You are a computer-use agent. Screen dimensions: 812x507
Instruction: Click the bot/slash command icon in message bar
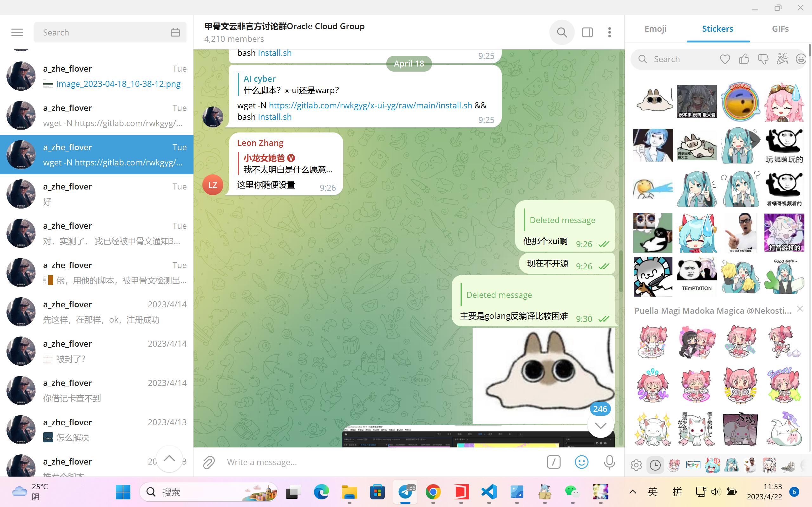coord(553,463)
